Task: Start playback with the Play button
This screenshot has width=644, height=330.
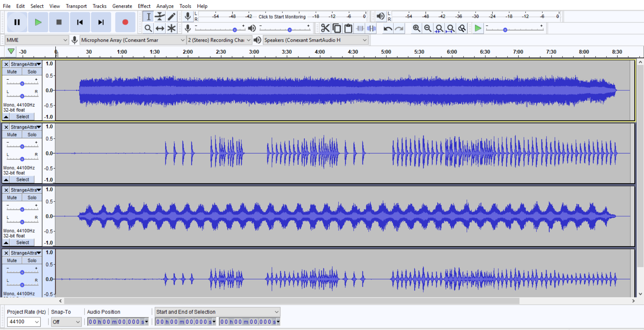Action: [x=38, y=22]
